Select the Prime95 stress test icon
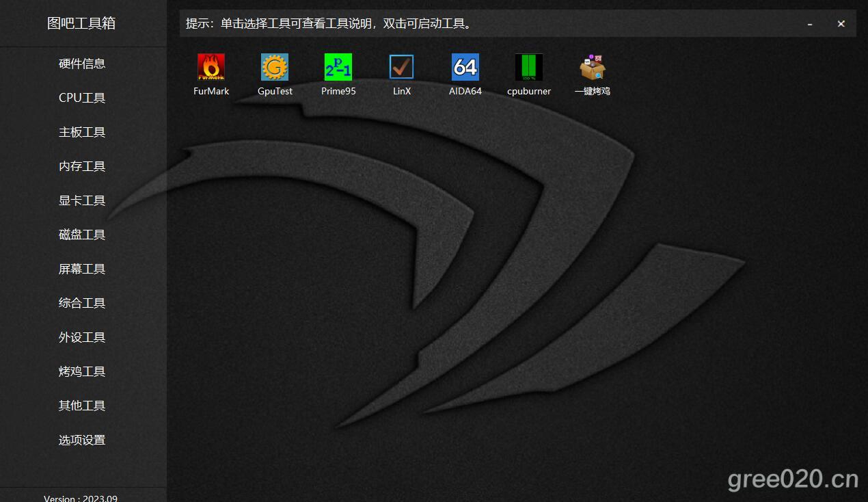The image size is (868, 502). (338, 67)
